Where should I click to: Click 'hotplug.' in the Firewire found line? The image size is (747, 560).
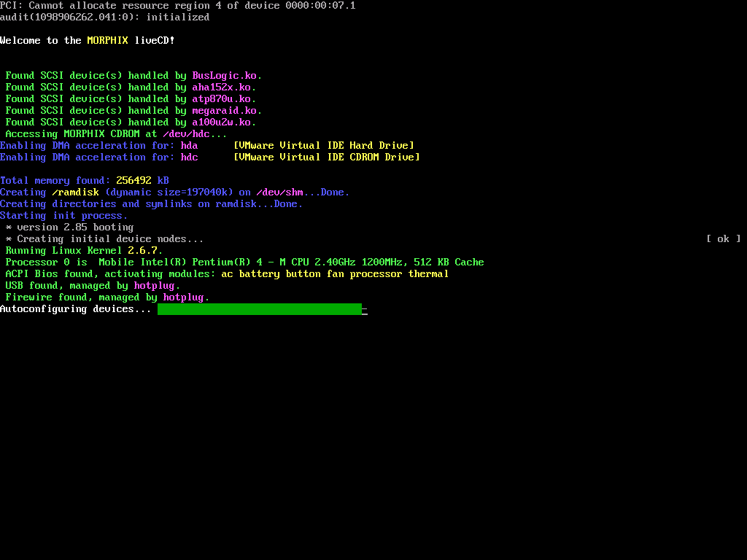pos(186,297)
